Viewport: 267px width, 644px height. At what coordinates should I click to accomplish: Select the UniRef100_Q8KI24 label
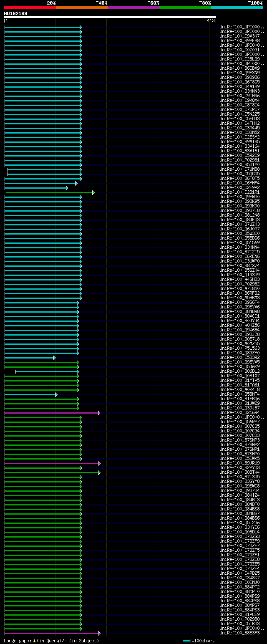click(239, 495)
